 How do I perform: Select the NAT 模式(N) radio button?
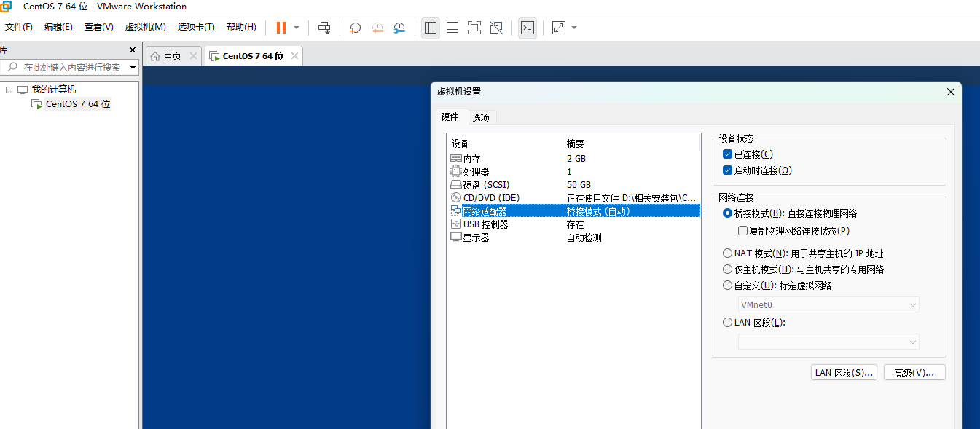pyautogui.click(x=727, y=253)
